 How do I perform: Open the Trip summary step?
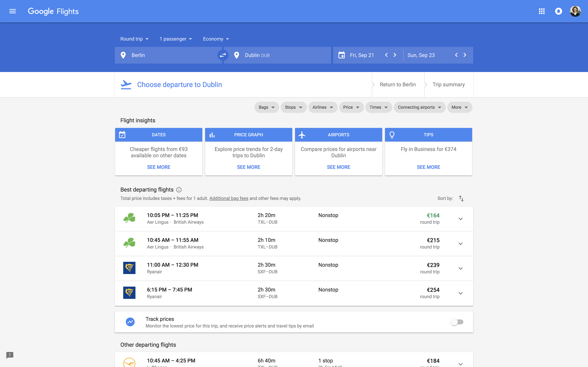point(449,84)
